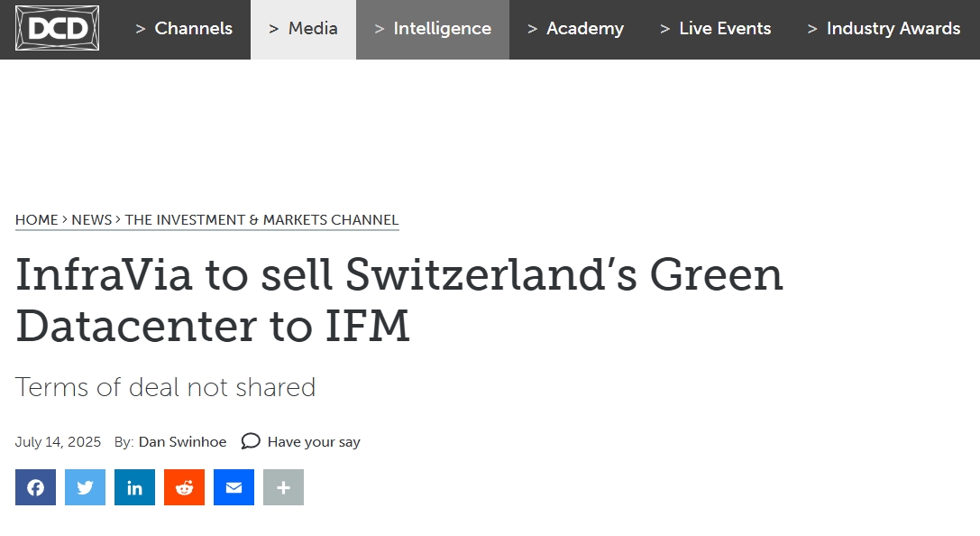The height and width of the screenshot is (536, 980).
Task: Open the Academy menu item
Action: pyautogui.click(x=575, y=29)
